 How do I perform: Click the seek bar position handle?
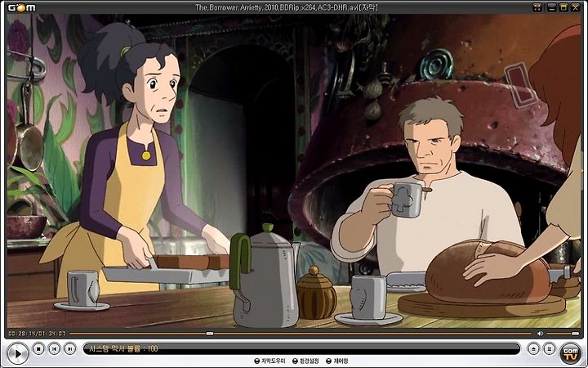[210, 334]
